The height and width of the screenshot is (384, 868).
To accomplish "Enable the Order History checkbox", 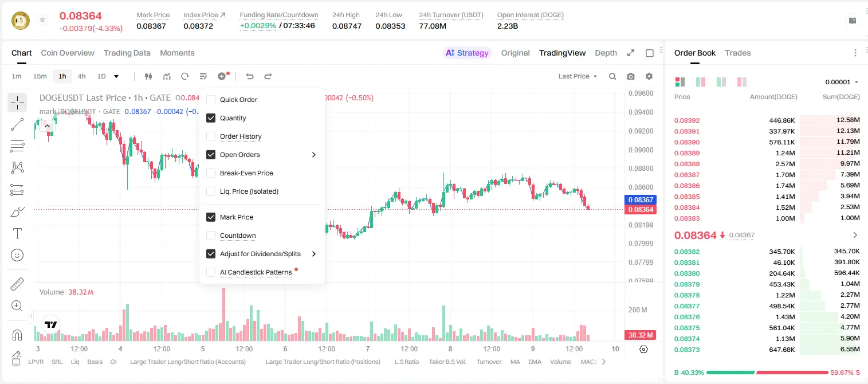I will 211,136.
